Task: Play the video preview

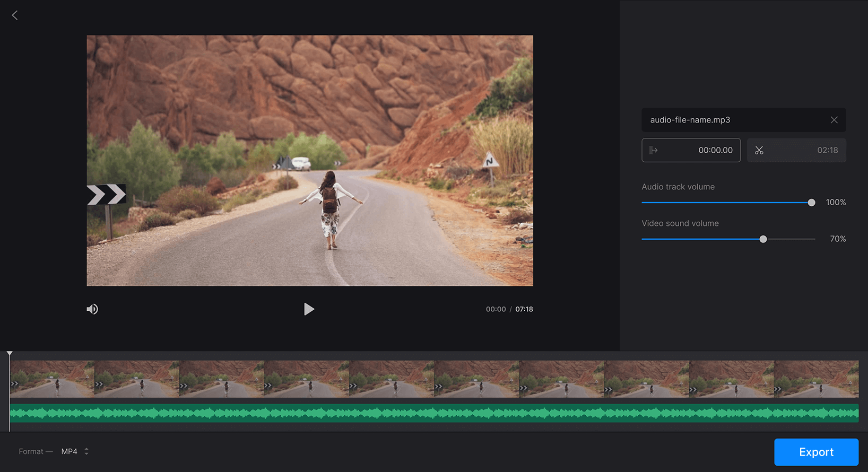Action: (x=309, y=309)
